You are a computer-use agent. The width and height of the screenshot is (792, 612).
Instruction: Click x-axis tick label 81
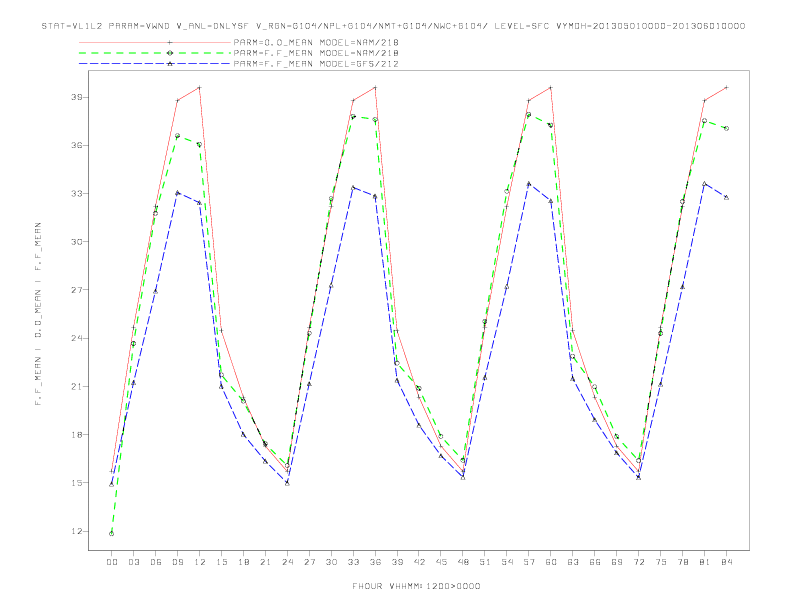pos(705,562)
